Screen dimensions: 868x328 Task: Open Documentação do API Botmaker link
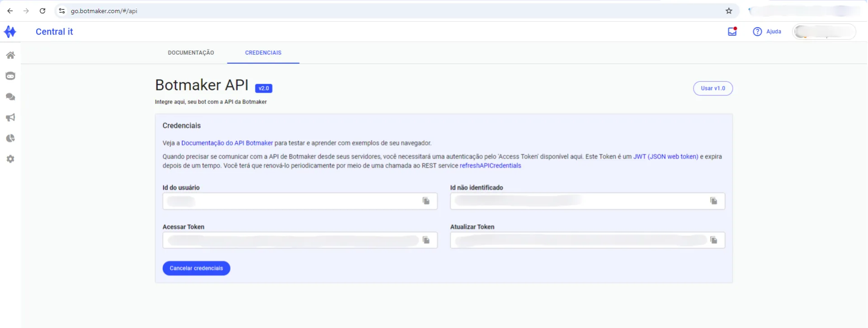pos(227,143)
